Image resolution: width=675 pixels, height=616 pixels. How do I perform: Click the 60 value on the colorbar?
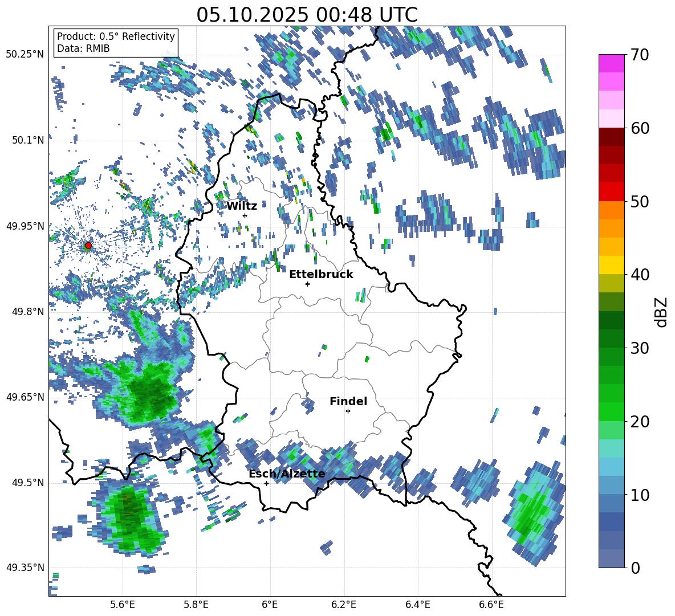click(639, 128)
